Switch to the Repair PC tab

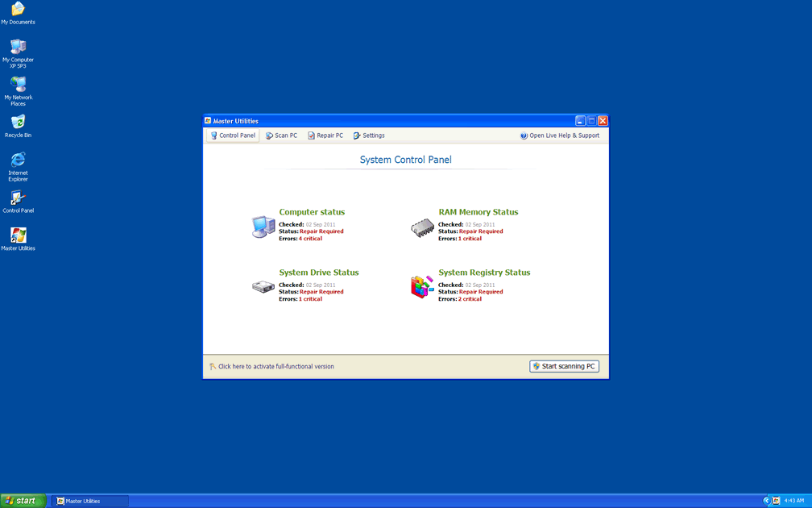tap(325, 135)
